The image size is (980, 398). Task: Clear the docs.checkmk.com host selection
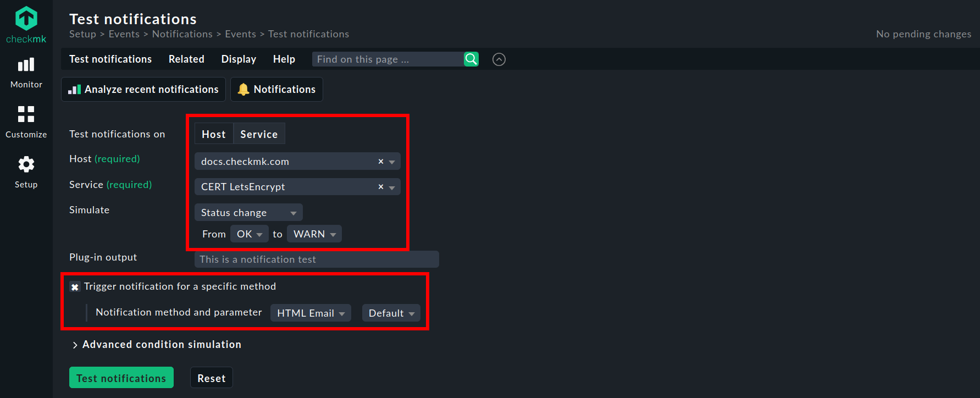pos(380,162)
